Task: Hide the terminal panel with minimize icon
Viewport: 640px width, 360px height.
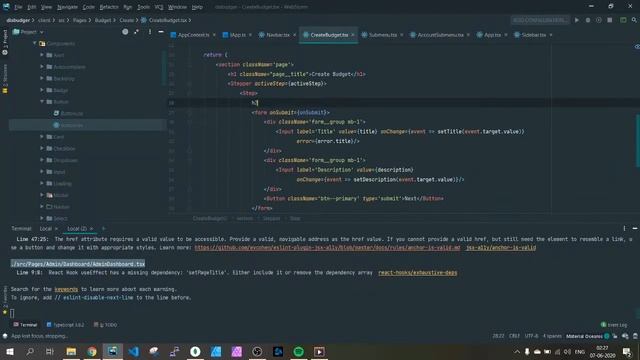Action: coord(635,229)
